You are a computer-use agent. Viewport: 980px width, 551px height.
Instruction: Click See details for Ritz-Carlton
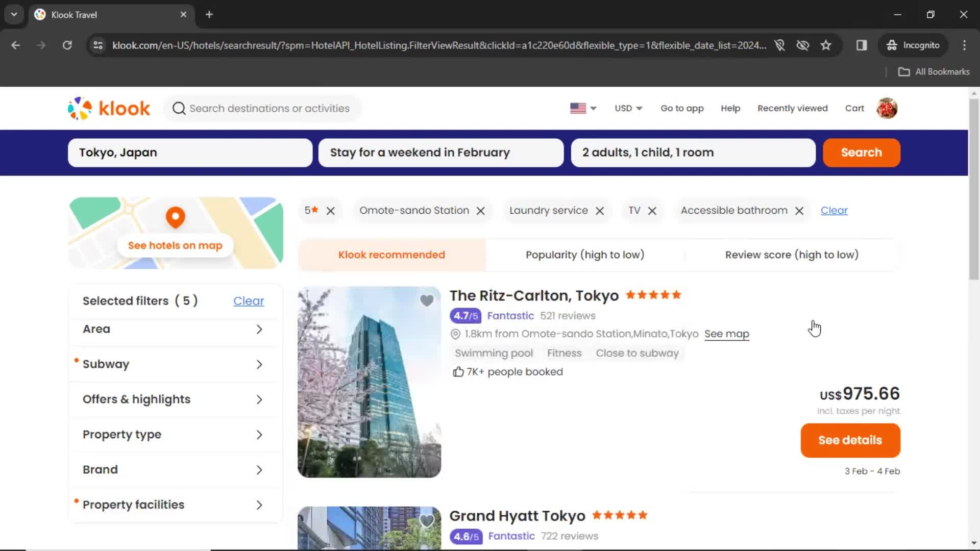coord(850,440)
